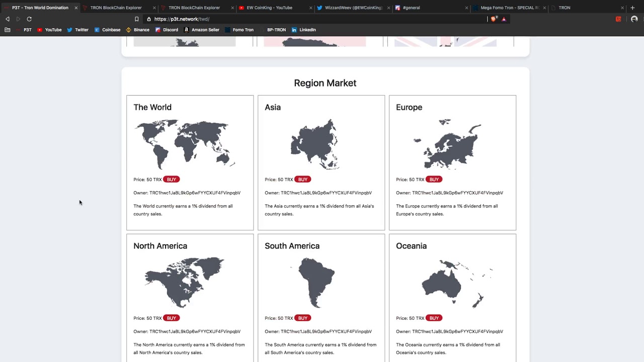Buy the South America region
The width and height of the screenshot is (644, 362).
[302, 318]
